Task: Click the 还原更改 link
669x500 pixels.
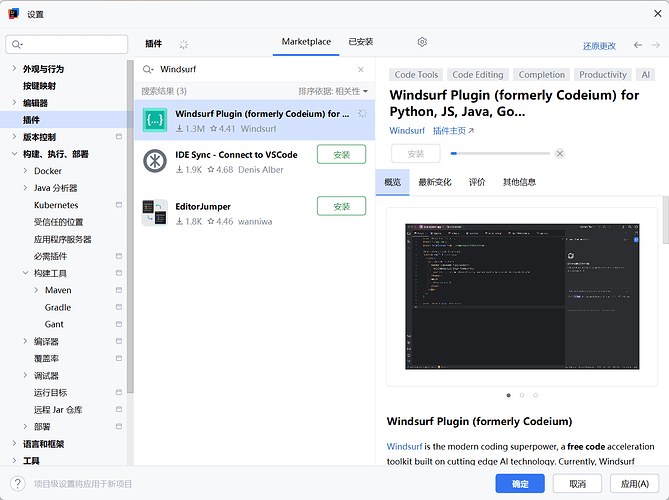Action: coord(599,46)
